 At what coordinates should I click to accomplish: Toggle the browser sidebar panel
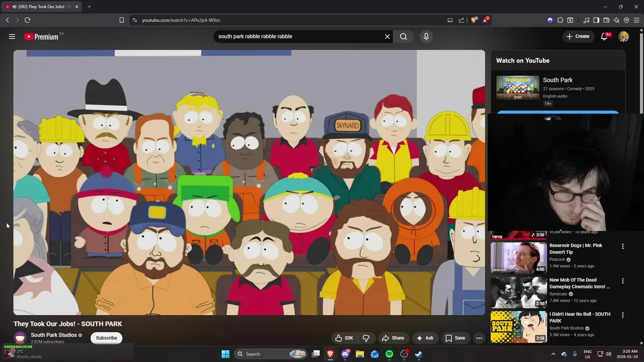[596, 20]
